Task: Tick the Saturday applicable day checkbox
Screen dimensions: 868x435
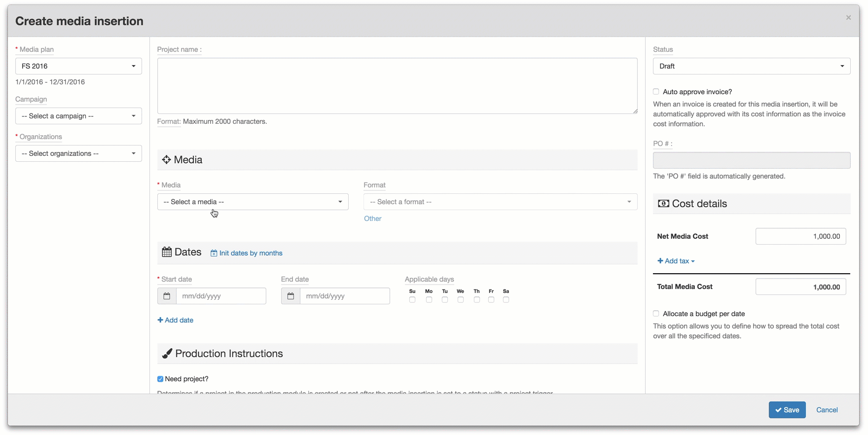Action: [506, 300]
